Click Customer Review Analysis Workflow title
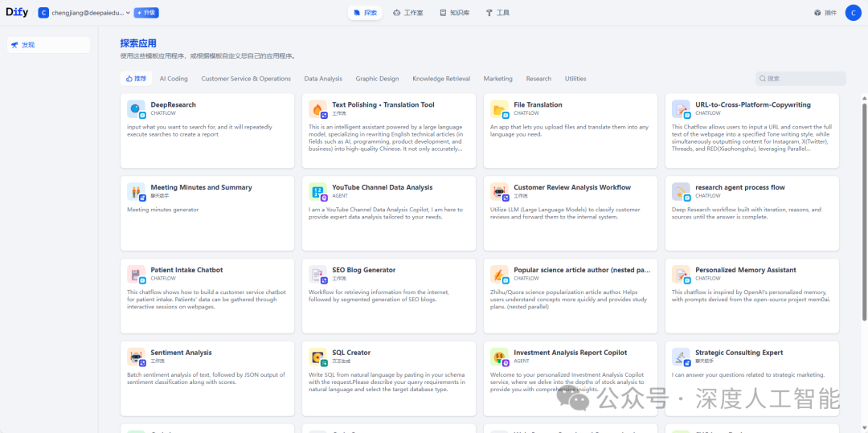 (572, 187)
